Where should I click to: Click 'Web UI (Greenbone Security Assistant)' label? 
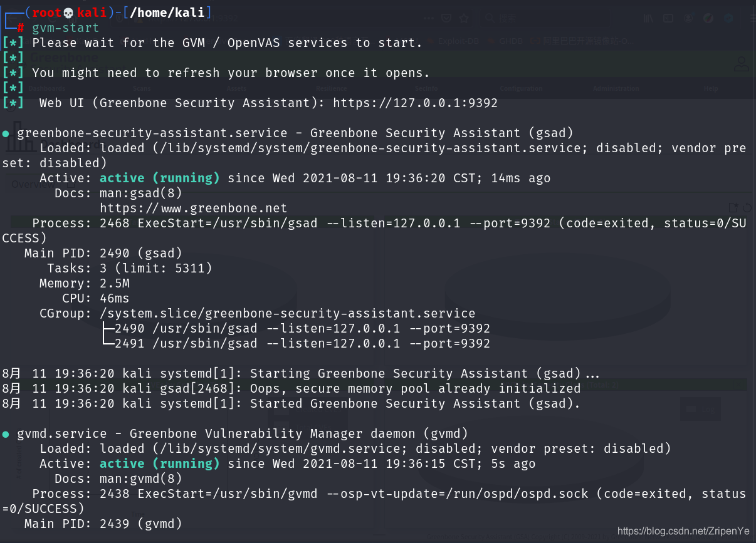coord(181,103)
